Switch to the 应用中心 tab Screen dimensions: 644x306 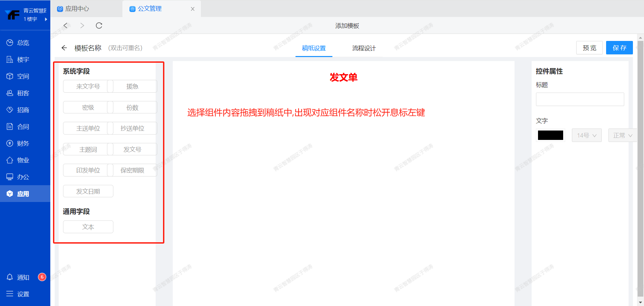(x=77, y=9)
